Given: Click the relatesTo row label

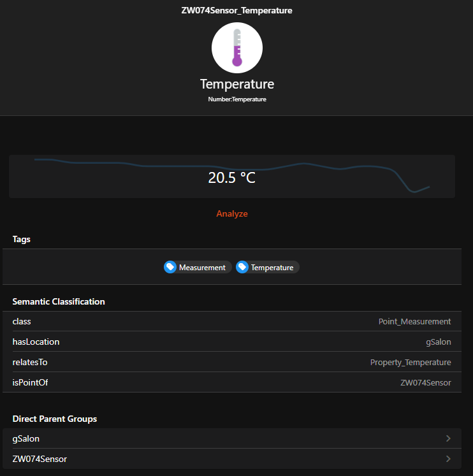Looking at the screenshot, I should pos(30,362).
